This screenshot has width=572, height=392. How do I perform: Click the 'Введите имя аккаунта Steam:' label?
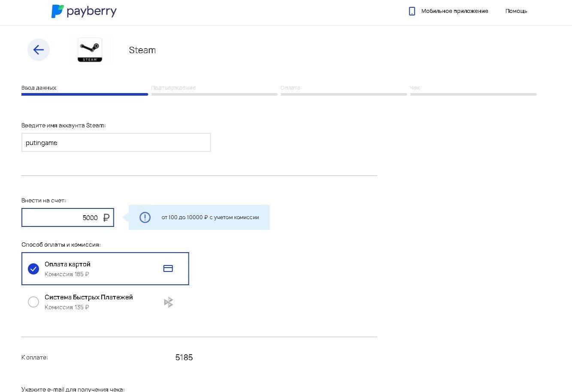64,125
